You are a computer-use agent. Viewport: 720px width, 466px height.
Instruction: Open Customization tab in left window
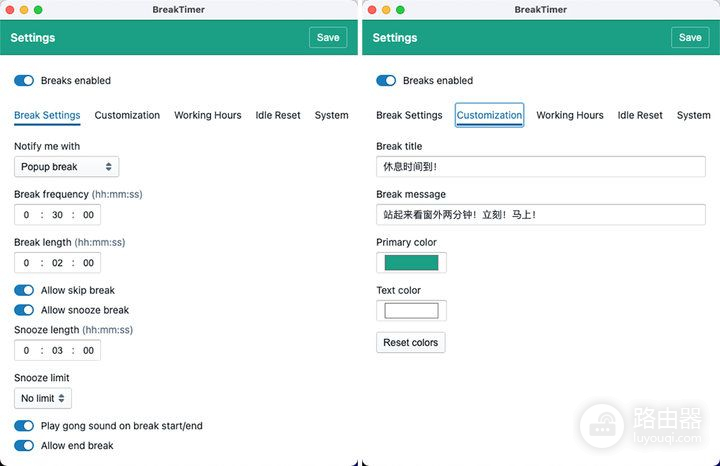coord(127,115)
